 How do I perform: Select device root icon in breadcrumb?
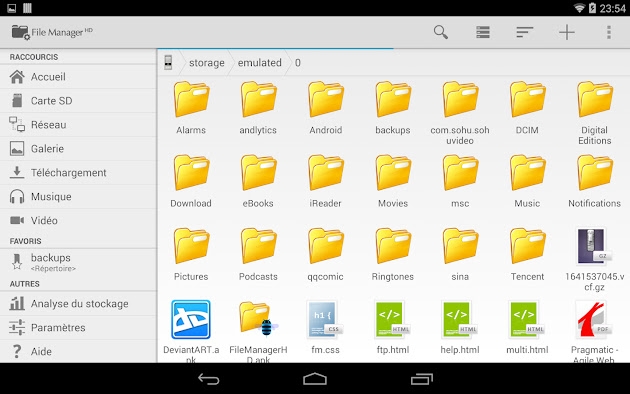(x=168, y=63)
